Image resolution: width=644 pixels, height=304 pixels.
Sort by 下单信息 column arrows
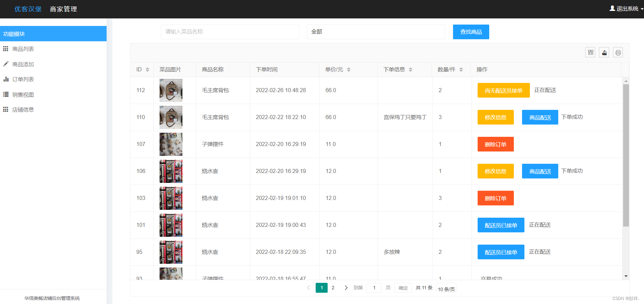[411, 70]
